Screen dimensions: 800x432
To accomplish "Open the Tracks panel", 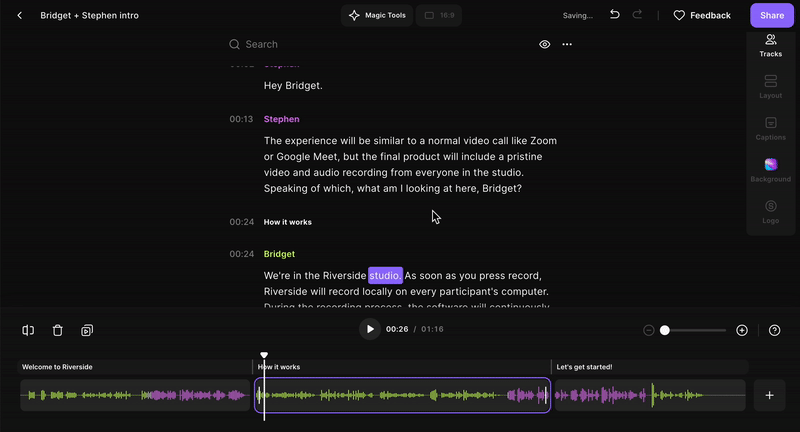I will coord(770,45).
